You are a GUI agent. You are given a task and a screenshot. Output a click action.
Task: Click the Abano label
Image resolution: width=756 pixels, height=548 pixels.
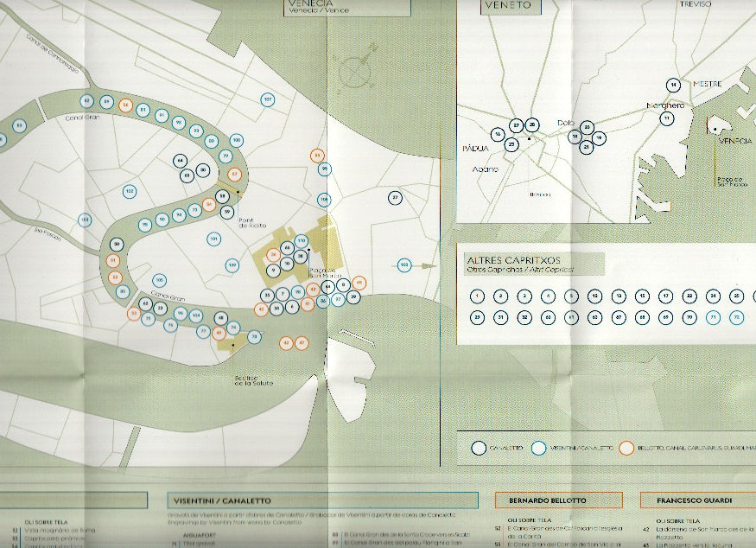[485, 169]
